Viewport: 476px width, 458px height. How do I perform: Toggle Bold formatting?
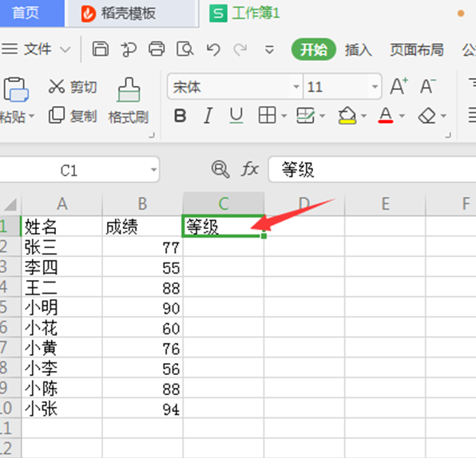tap(180, 116)
